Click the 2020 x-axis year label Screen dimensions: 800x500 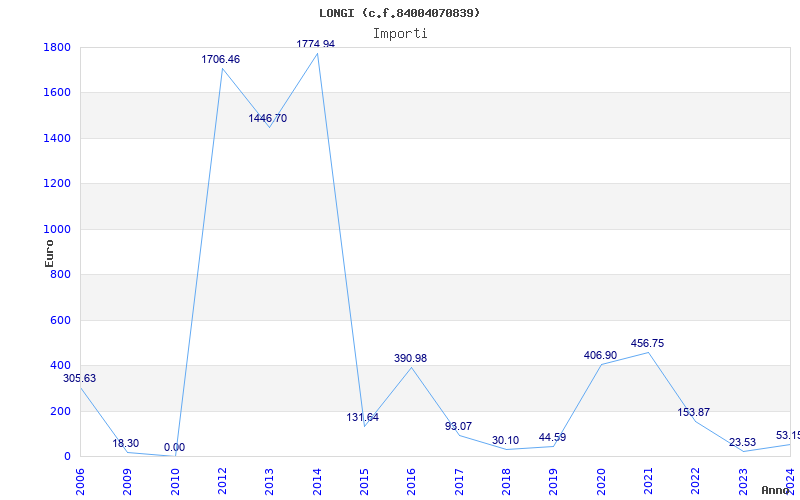click(601, 482)
